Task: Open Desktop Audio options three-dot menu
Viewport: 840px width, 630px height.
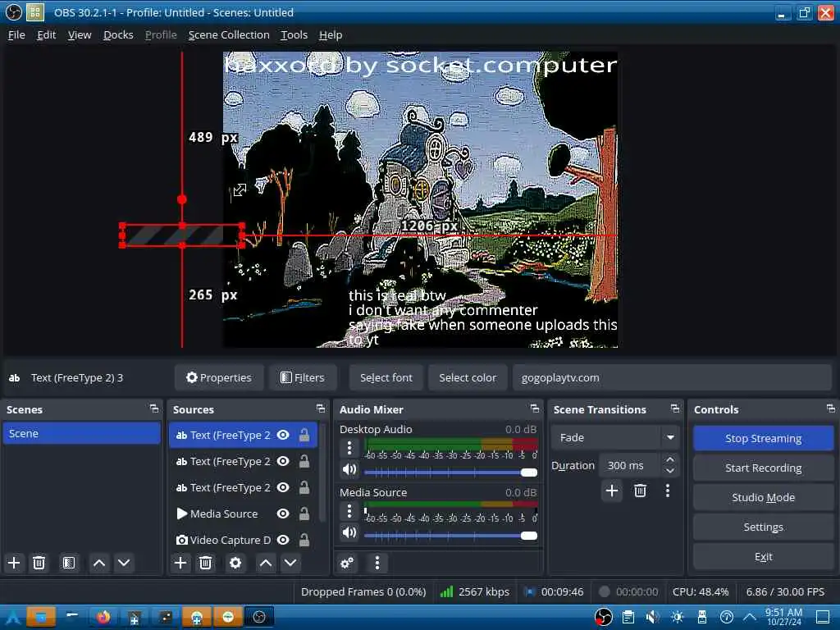Action: 349,447
